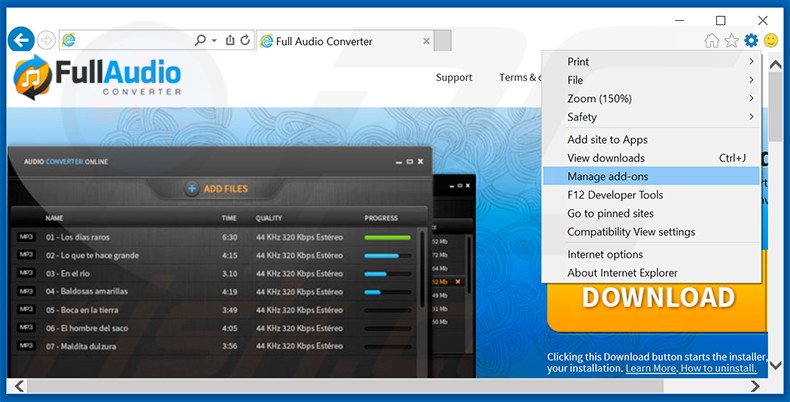Viewport: 790px width, 402px height.
Task: Click the search magnifier in address bar
Action: [x=200, y=40]
